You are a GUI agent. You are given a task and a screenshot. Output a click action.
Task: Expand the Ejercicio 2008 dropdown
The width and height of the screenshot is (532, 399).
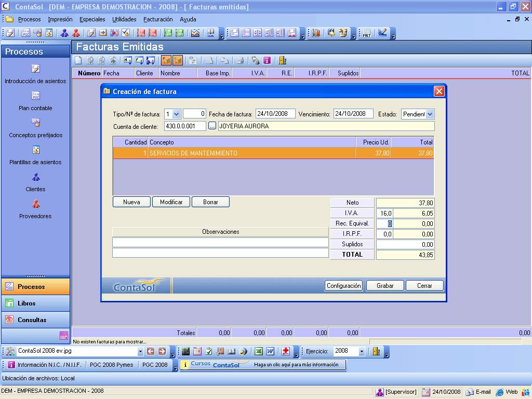[362, 352]
